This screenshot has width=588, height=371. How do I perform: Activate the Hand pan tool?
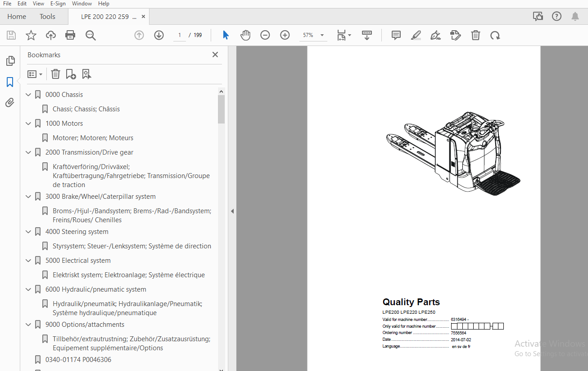tap(245, 35)
